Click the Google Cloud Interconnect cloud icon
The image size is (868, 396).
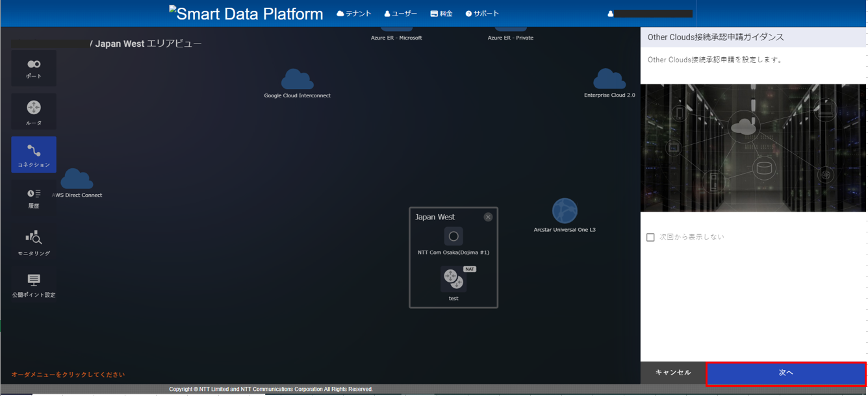297,80
